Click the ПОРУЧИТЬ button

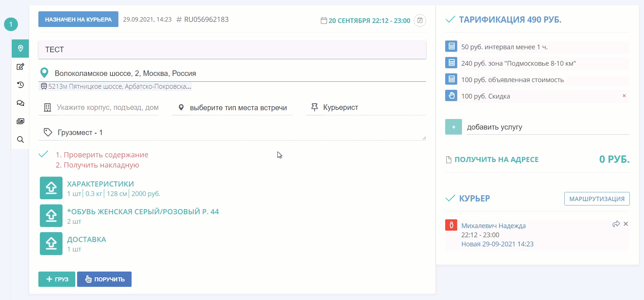click(104, 279)
